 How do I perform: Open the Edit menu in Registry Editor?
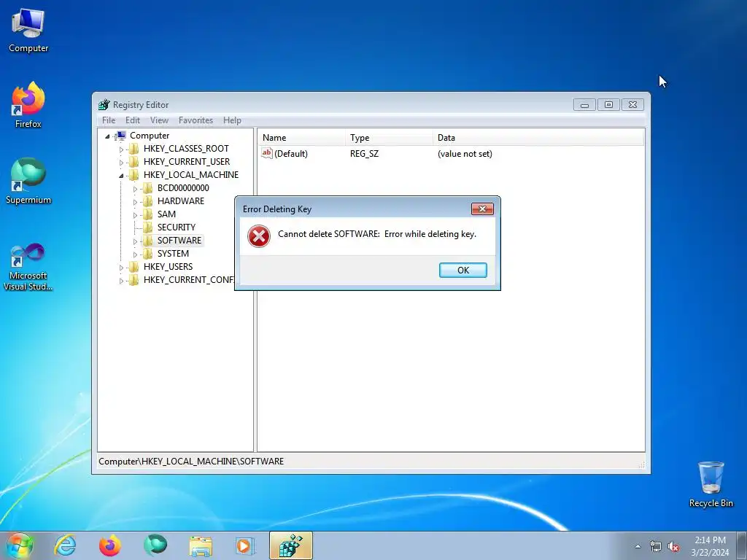pos(133,120)
